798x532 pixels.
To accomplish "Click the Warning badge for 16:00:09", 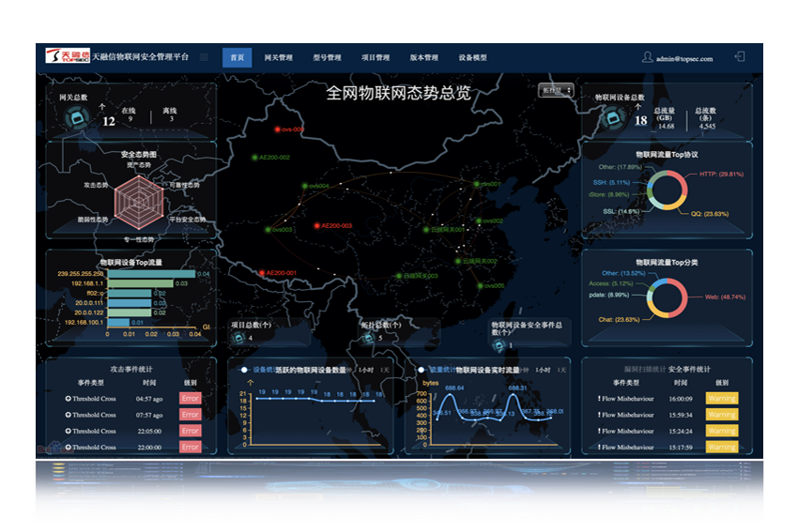I will click(x=722, y=398).
